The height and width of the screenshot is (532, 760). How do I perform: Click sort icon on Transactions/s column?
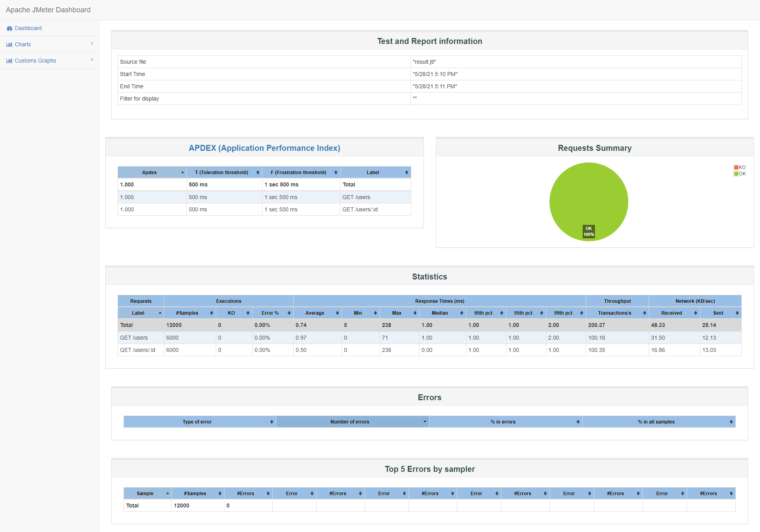click(x=644, y=313)
